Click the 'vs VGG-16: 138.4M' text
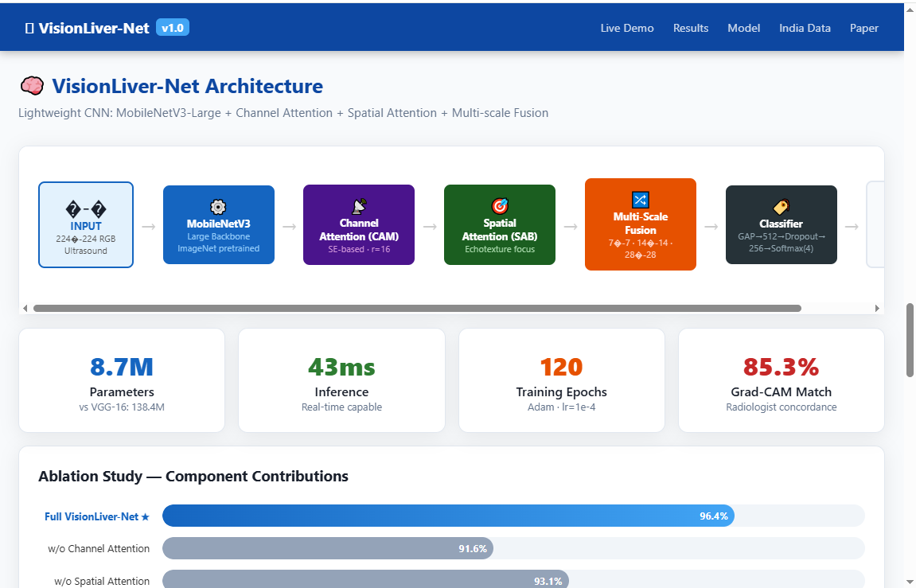Viewport: 916px width, 588px height. click(122, 407)
